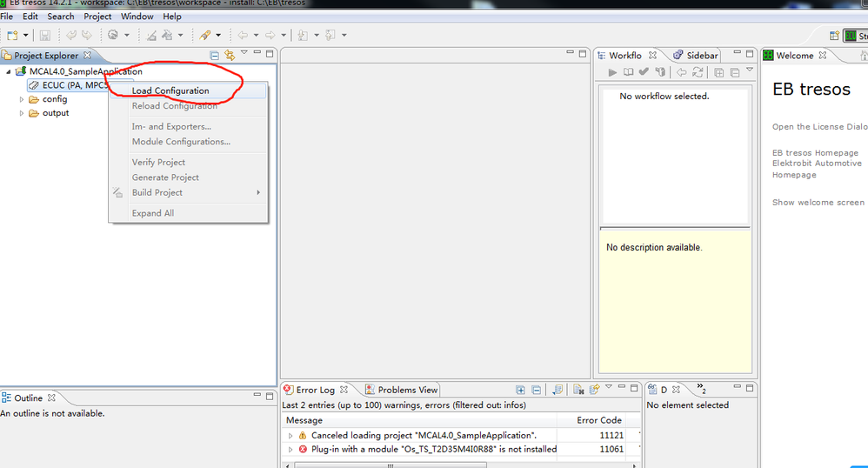Click the Previous Annotation toolbar icon
868x468 pixels.
click(331, 36)
